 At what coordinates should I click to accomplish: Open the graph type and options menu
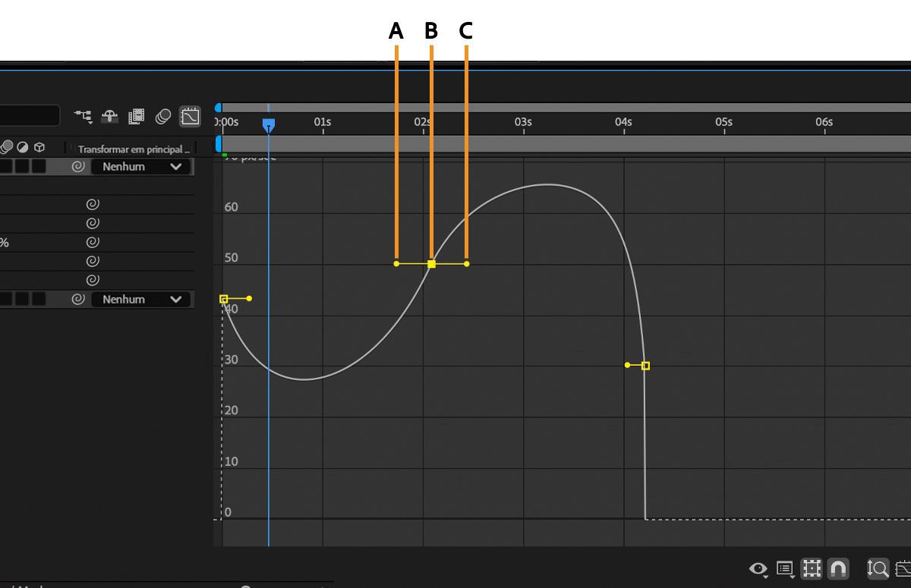click(785, 568)
